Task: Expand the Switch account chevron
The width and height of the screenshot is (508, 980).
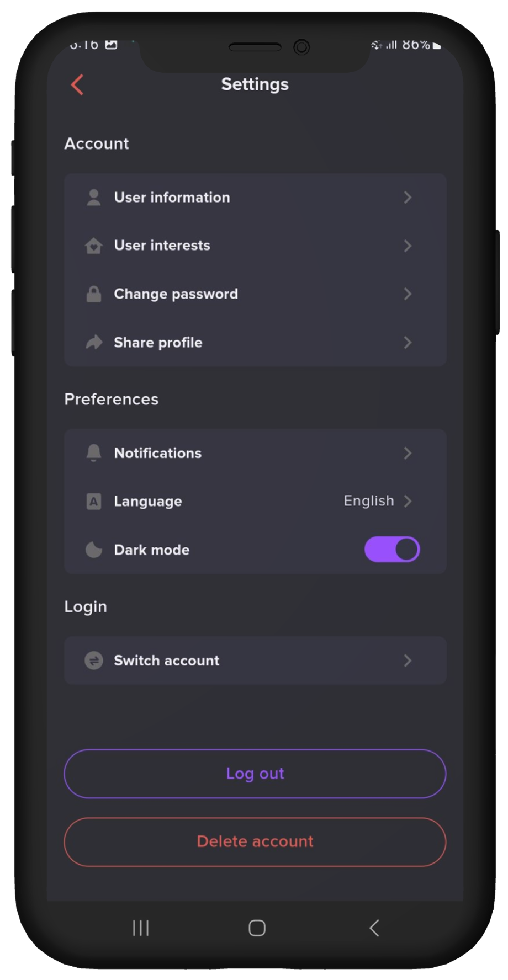Action: (408, 661)
